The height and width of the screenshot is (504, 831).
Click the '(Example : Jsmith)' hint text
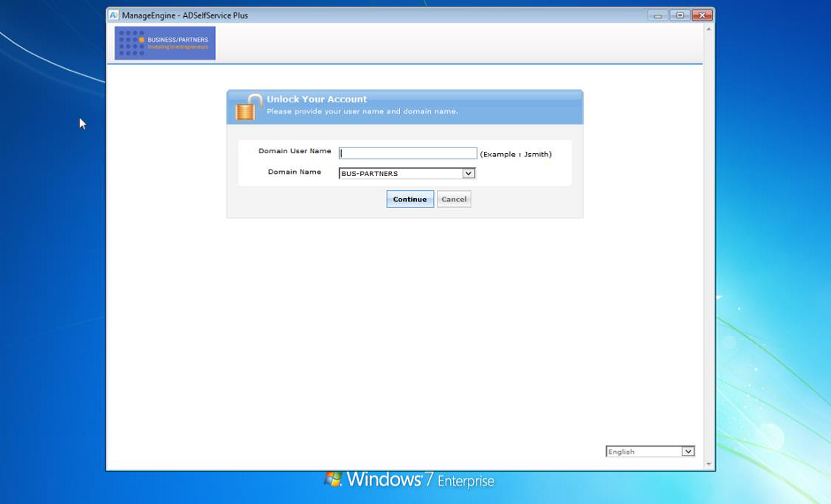(x=516, y=154)
